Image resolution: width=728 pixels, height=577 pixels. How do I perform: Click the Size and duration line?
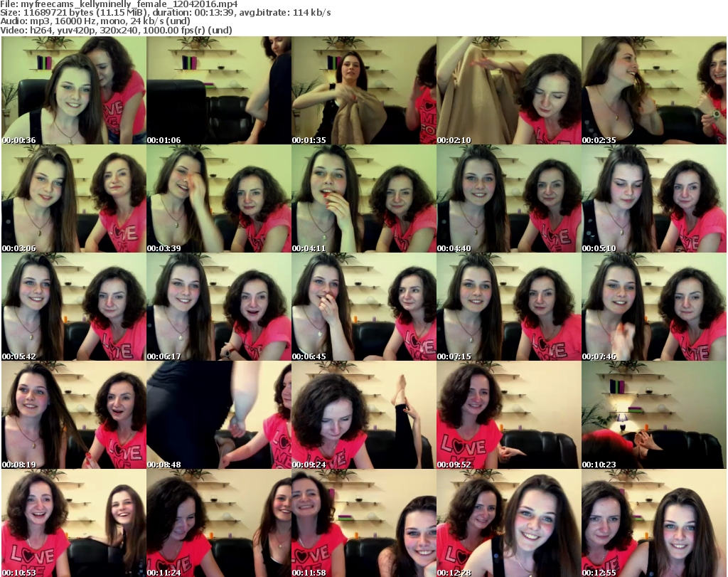[x=166, y=13]
